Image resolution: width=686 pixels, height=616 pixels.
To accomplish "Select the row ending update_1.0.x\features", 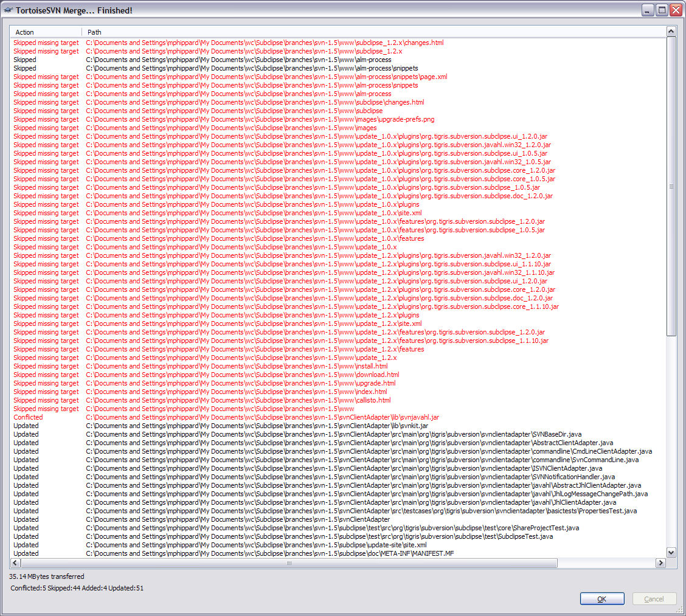I will (338, 238).
